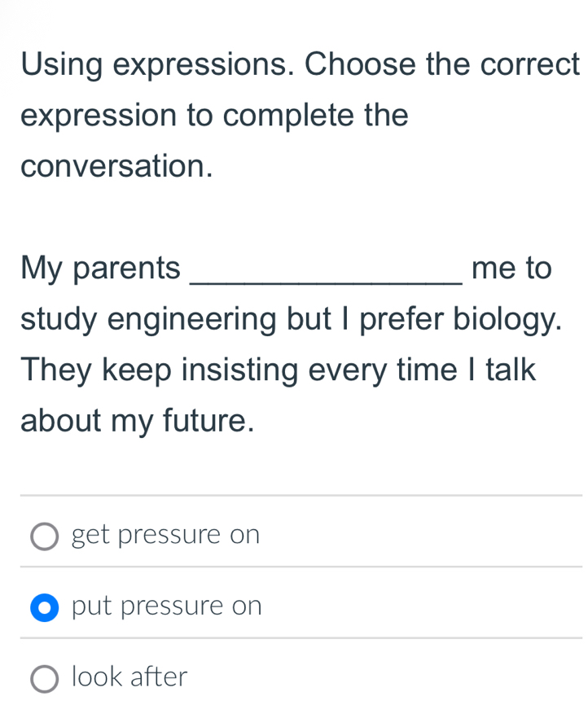588x718 pixels.
Task: Click the "put pressure on" answer label
Action: [x=167, y=606]
